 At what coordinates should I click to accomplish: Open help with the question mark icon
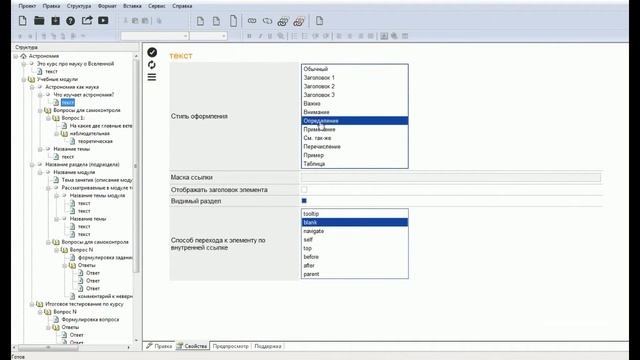point(71,21)
